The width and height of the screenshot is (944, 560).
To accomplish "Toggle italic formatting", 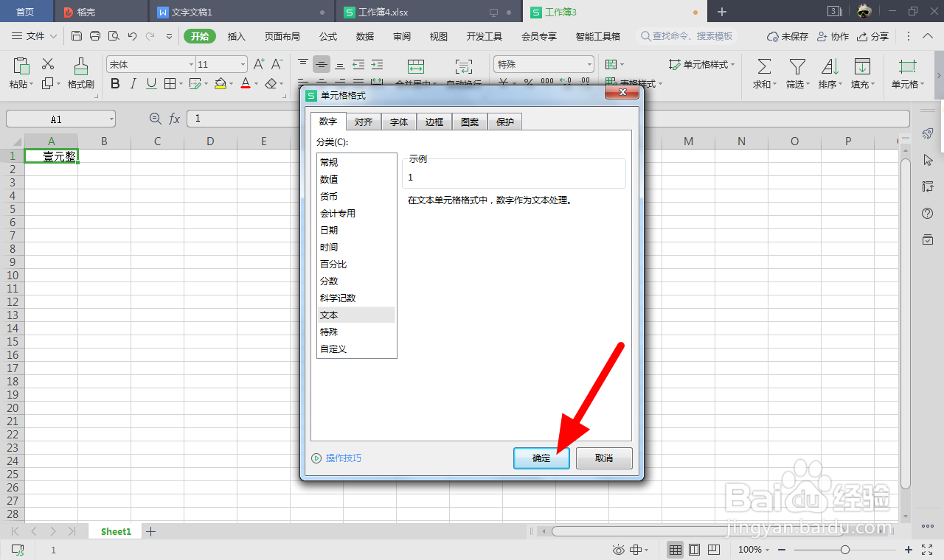I will (133, 83).
